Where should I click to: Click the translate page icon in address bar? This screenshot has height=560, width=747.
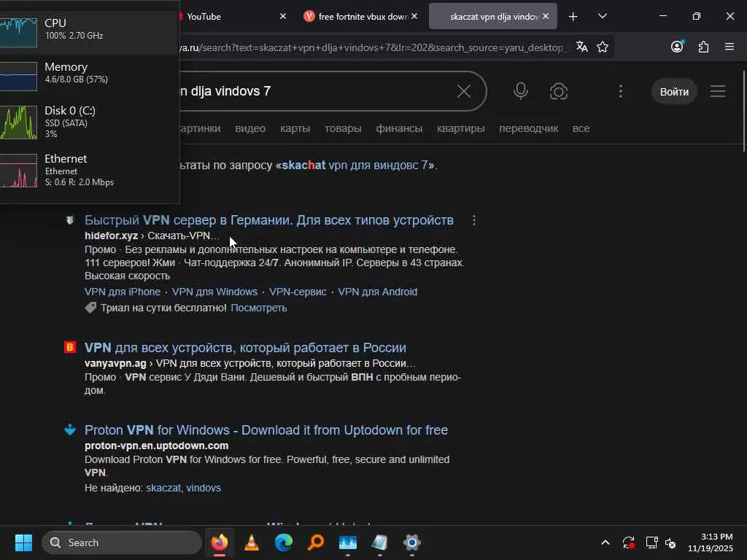click(x=581, y=47)
